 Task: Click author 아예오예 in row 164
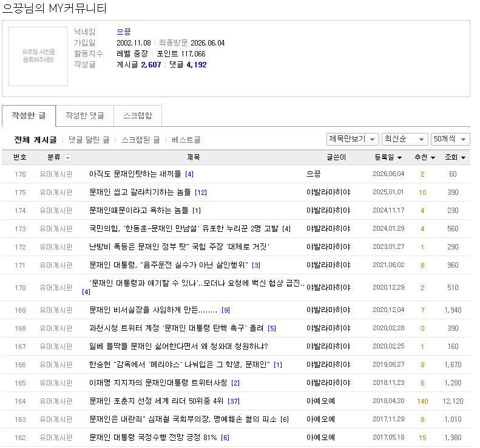click(x=321, y=401)
